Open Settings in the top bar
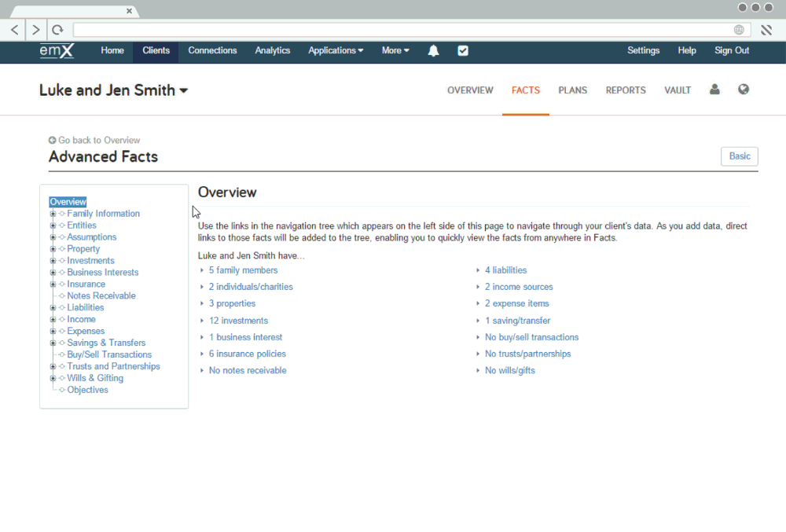 (x=643, y=50)
